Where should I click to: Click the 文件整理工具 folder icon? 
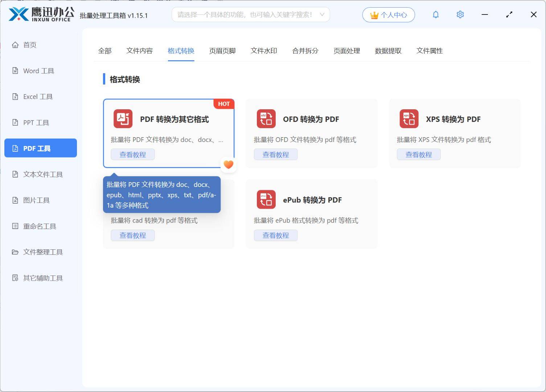(x=15, y=252)
